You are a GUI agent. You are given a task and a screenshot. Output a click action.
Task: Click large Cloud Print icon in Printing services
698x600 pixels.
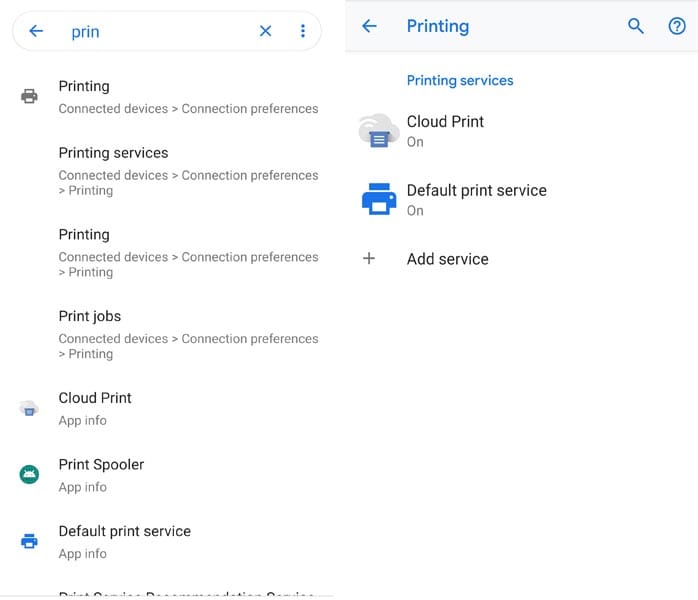378,131
